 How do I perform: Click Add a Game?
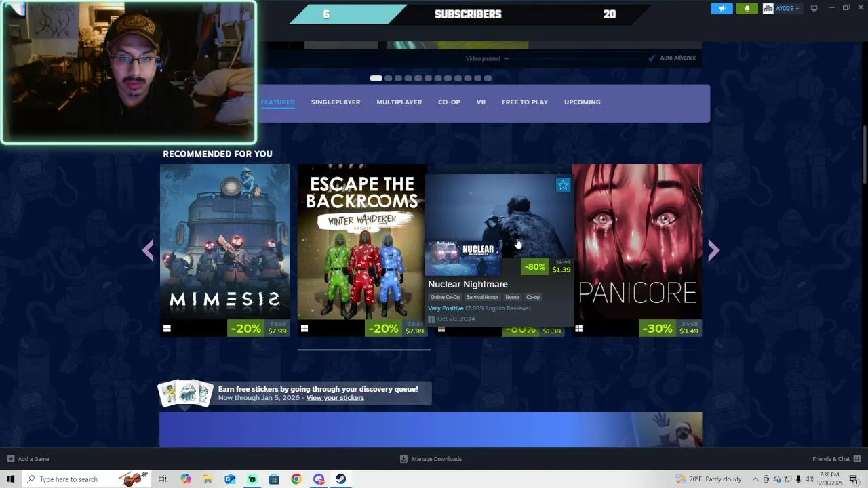28,459
